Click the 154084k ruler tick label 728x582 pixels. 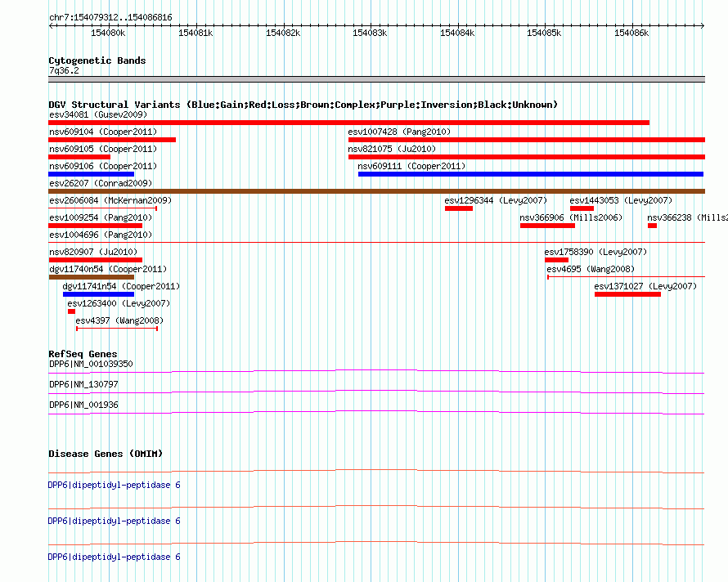coord(457,33)
